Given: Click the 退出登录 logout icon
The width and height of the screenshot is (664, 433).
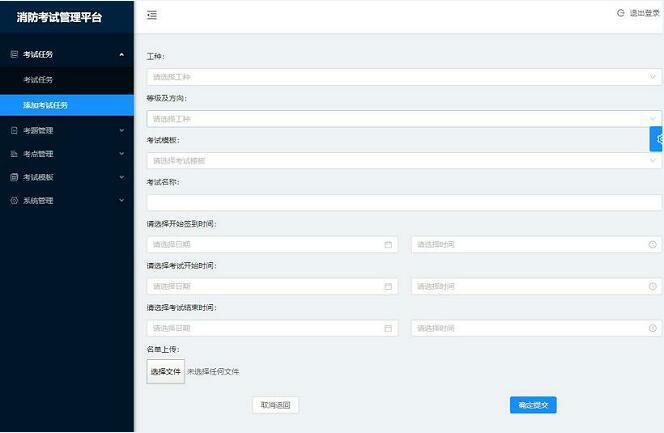Looking at the screenshot, I should pos(621,14).
